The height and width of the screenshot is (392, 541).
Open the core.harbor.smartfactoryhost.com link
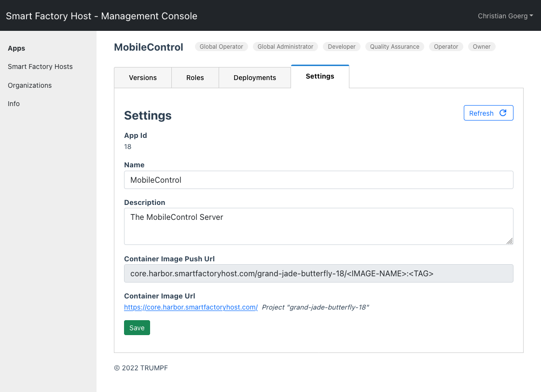pyautogui.click(x=191, y=307)
